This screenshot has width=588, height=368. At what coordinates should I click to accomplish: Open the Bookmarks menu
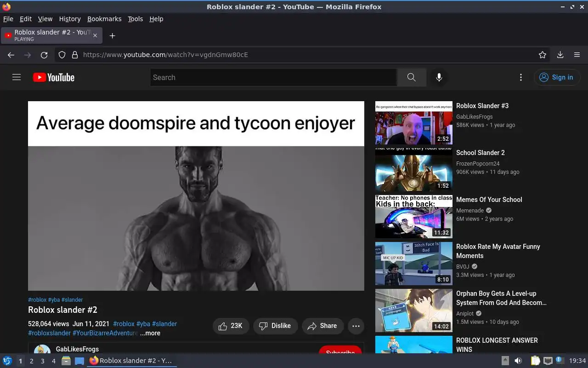click(104, 19)
